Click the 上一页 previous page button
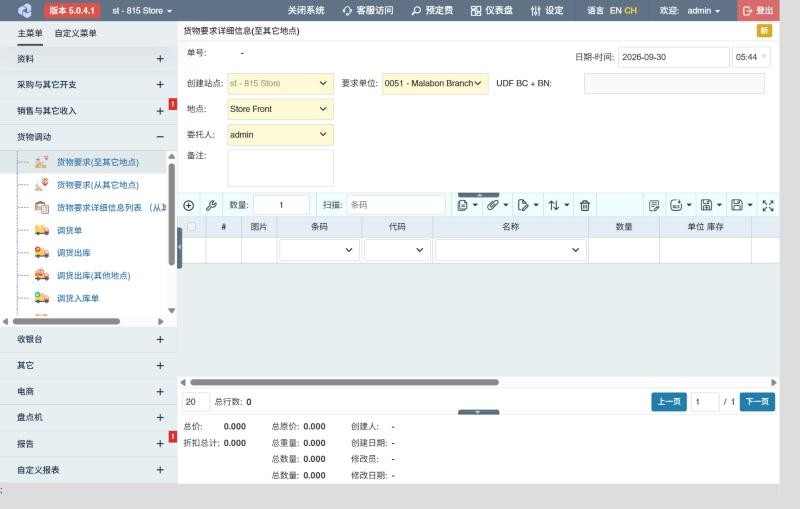The width and height of the screenshot is (800, 509). 669,402
